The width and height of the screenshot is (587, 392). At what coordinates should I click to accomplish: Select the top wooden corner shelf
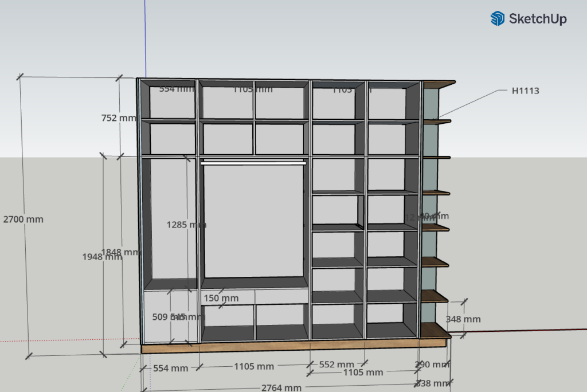point(439,84)
